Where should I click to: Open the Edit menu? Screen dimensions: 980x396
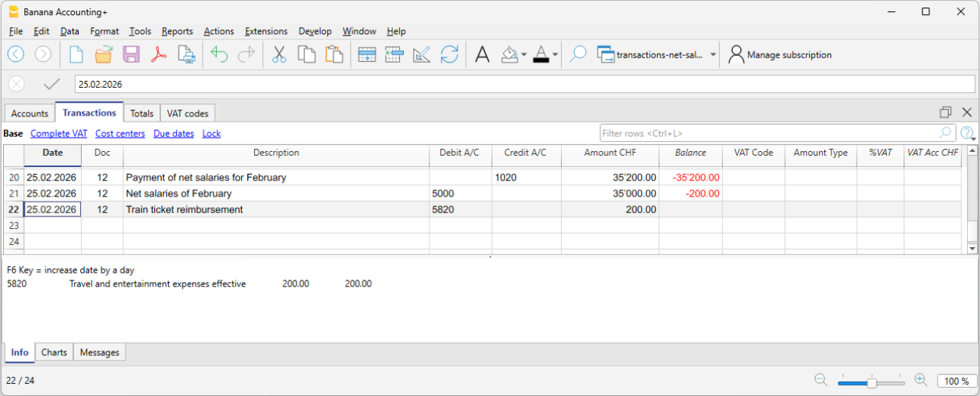(x=42, y=31)
